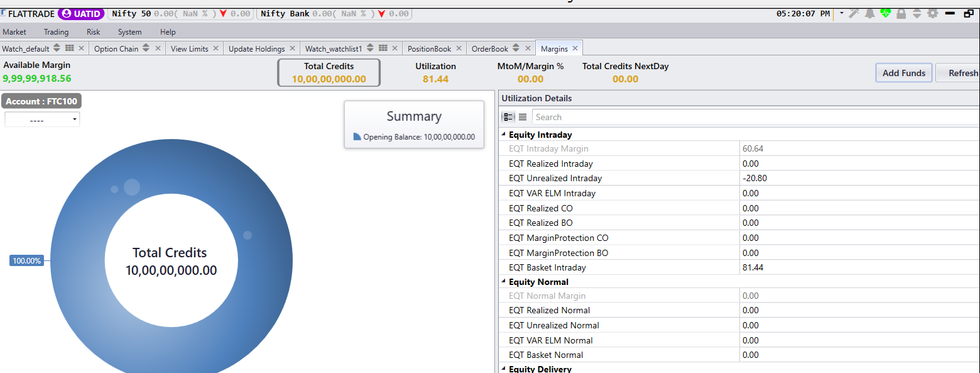The image size is (980, 373).
Task: Switch to the Watch_watchlist1 tab
Action: 334,48
